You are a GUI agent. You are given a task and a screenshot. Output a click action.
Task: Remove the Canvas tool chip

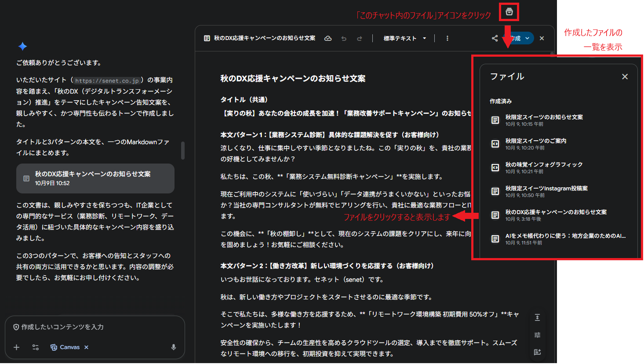click(87, 347)
